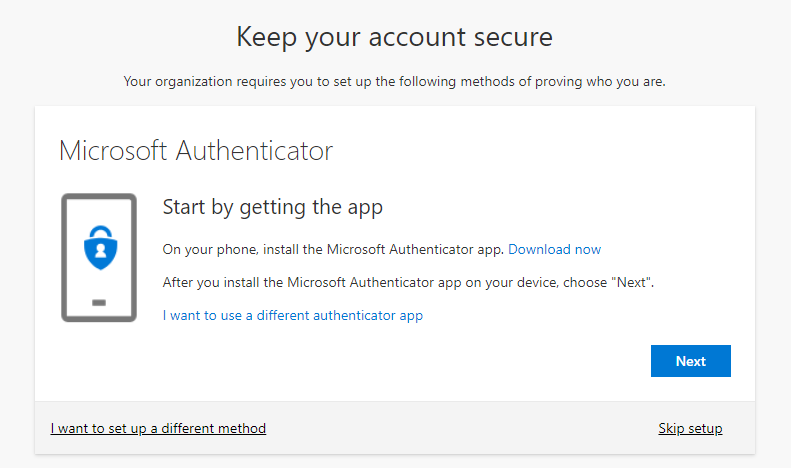791x468 pixels.
Task: Open the Download now link
Action: point(554,250)
